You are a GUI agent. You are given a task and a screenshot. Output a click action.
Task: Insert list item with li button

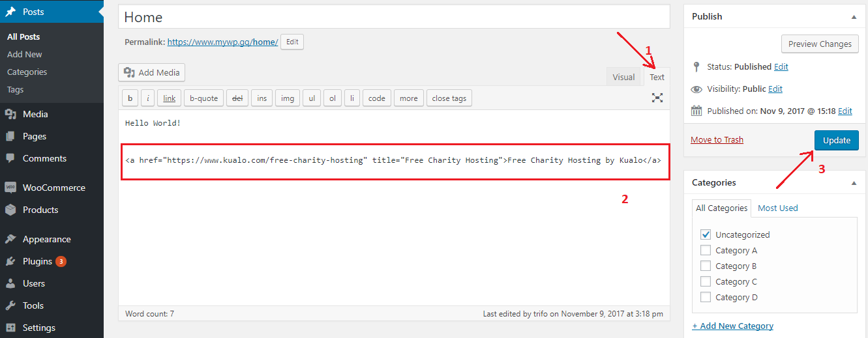tap(352, 98)
